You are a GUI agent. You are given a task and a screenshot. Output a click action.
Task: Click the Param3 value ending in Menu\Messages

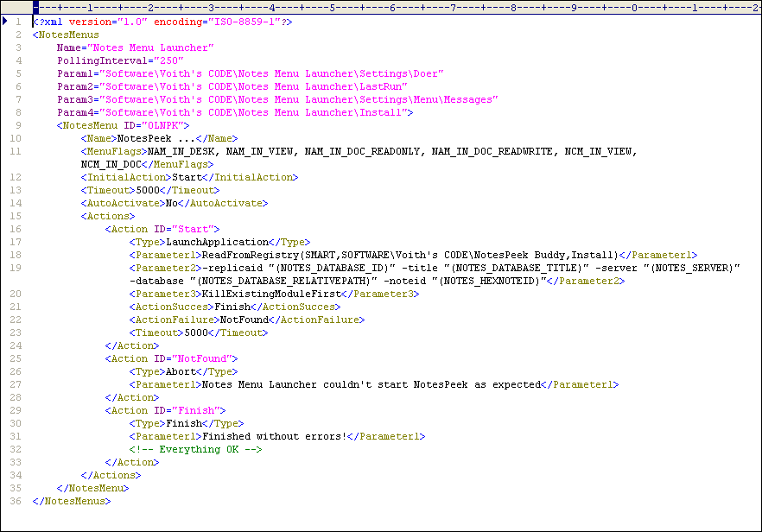299,99
